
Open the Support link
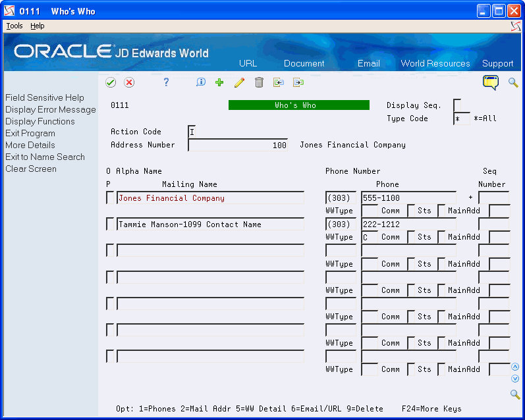click(497, 63)
